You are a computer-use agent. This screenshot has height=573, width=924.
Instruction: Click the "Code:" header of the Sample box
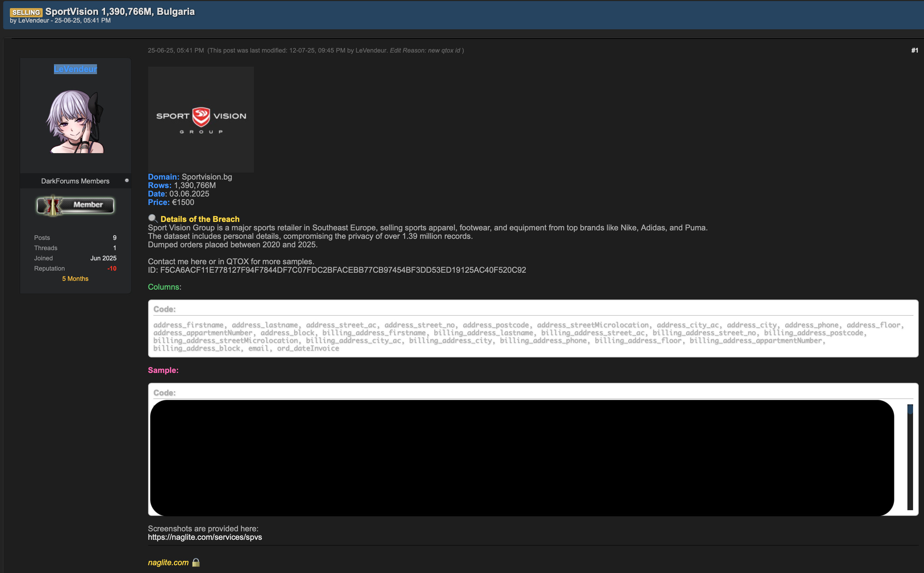(165, 393)
